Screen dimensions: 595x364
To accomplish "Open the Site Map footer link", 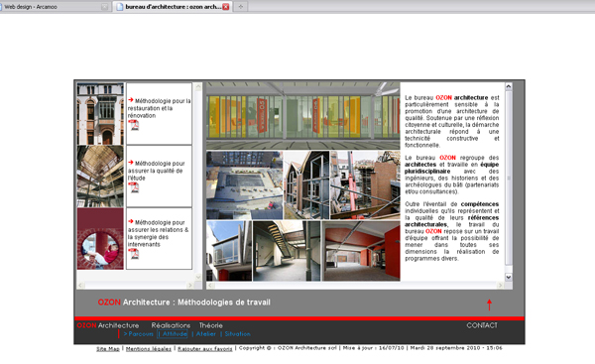I will (x=108, y=348).
